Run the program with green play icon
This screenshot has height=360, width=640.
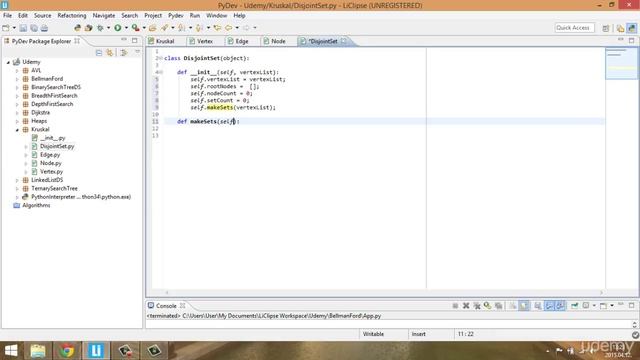pyautogui.click(x=118, y=28)
